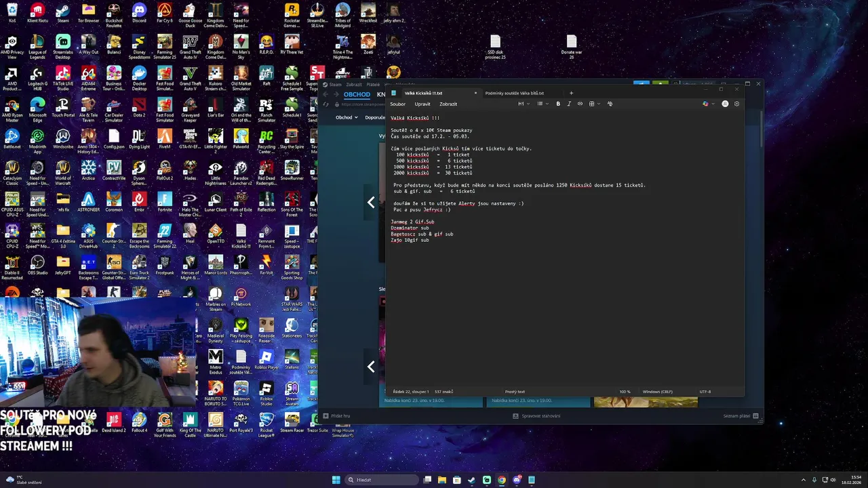The image size is (868, 488).
Task: Click the 100 % zoom level in status bar
Action: 625,392
